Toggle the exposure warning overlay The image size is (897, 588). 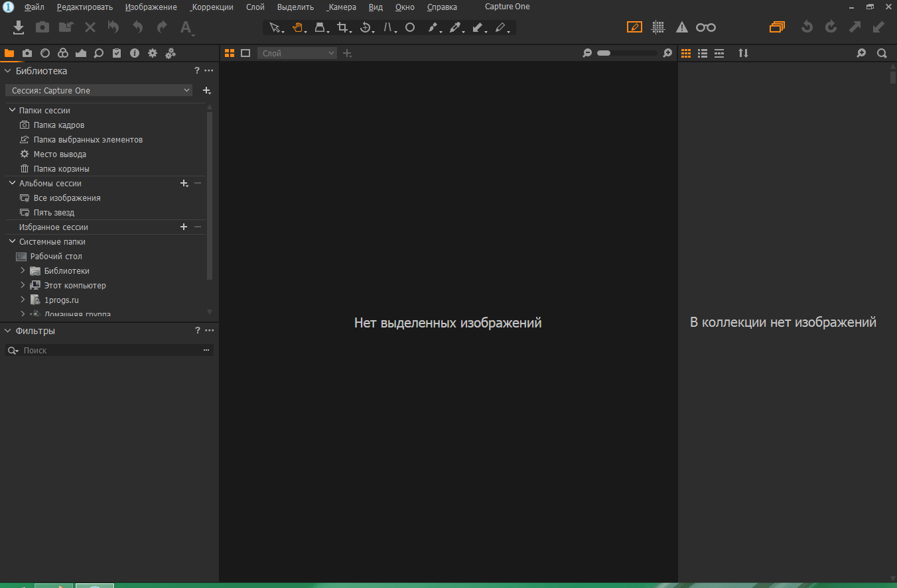coord(682,27)
